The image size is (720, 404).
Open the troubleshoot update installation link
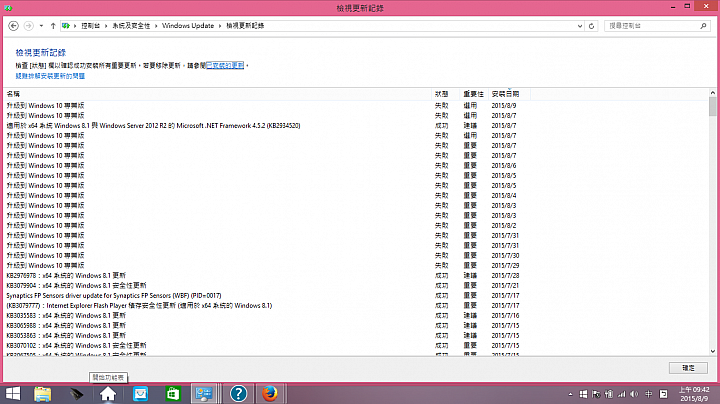pos(50,76)
